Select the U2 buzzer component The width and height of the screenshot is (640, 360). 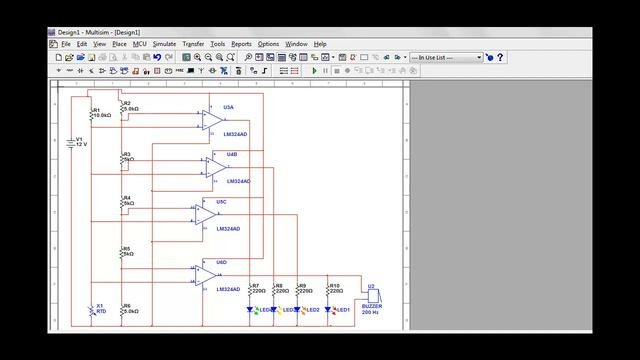pyautogui.click(x=373, y=296)
